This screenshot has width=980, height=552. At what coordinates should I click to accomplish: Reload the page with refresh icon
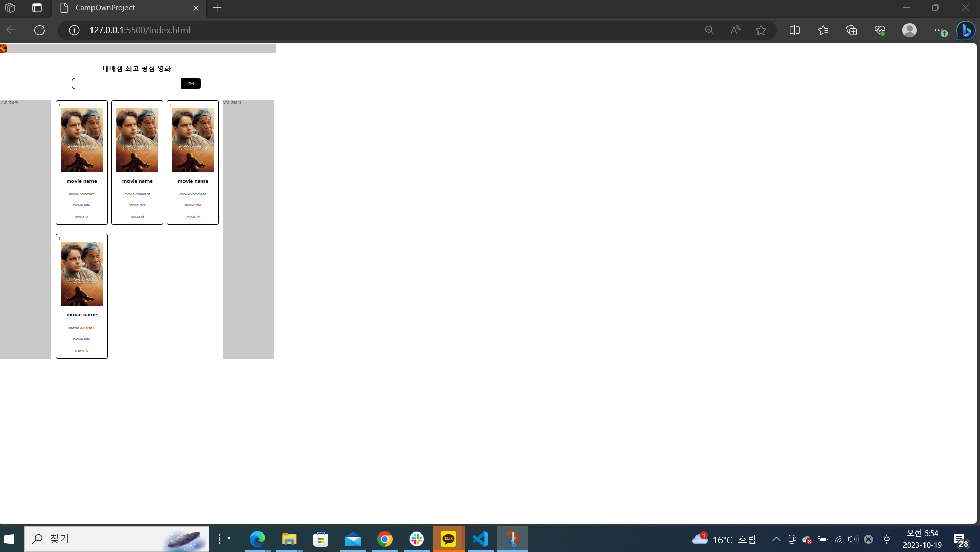40,30
